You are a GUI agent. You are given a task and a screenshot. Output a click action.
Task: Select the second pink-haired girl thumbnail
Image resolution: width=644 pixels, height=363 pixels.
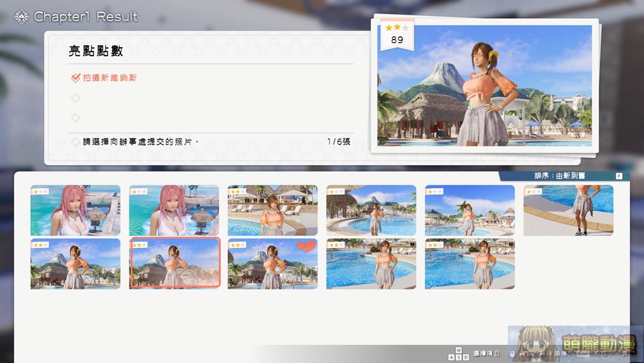174,210
